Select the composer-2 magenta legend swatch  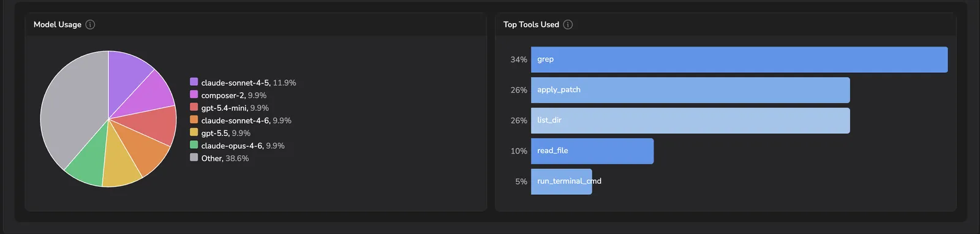click(x=194, y=94)
